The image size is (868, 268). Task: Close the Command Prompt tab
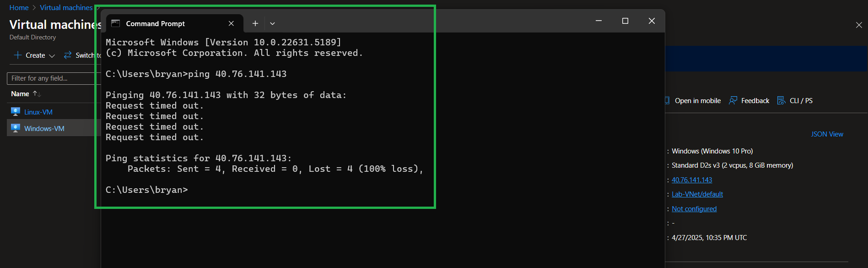point(231,23)
